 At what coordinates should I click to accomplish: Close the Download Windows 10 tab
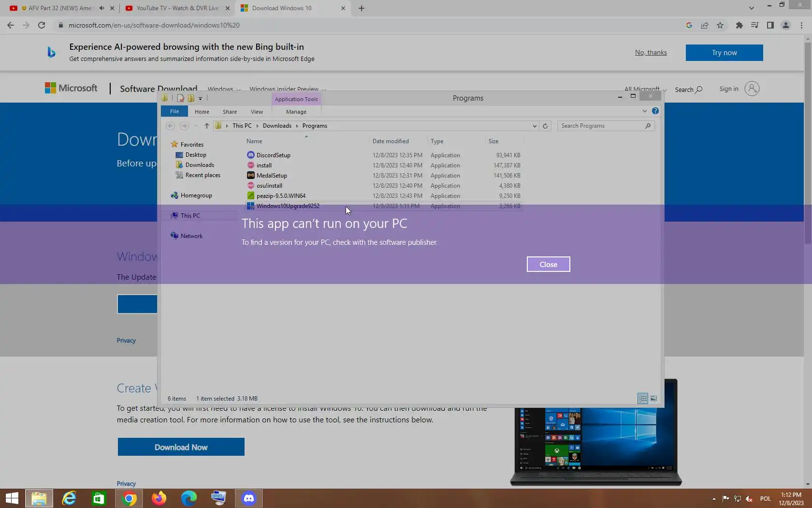click(343, 8)
